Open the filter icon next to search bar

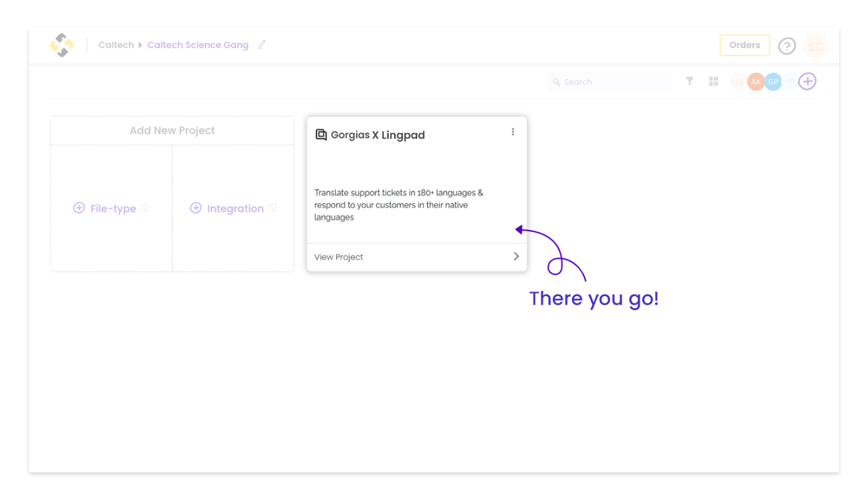point(689,81)
